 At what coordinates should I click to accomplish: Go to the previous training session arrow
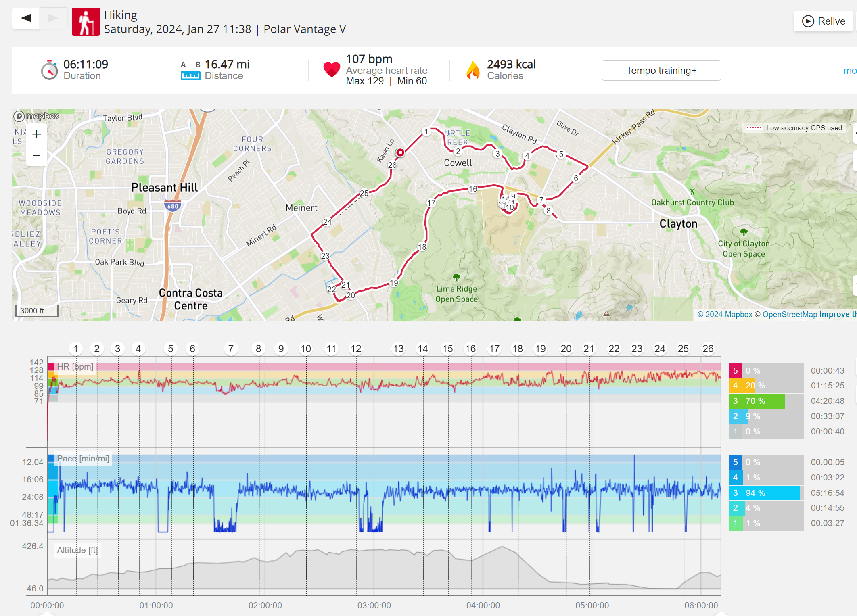pyautogui.click(x=26, y=18)
